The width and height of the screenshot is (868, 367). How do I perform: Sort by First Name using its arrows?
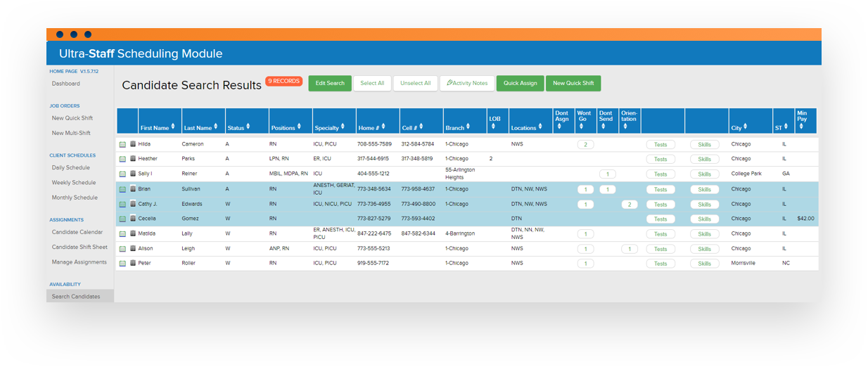click(x=174, y=127)
